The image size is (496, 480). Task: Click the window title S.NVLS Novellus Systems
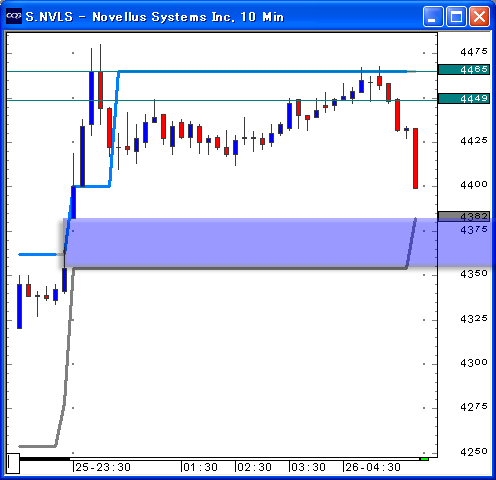click(155, 17)
